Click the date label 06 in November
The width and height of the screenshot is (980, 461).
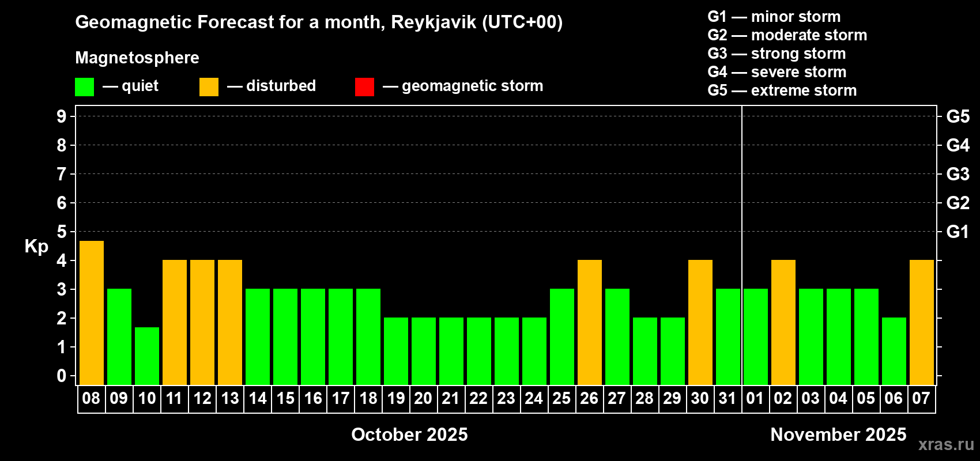[x=894, y=399]
